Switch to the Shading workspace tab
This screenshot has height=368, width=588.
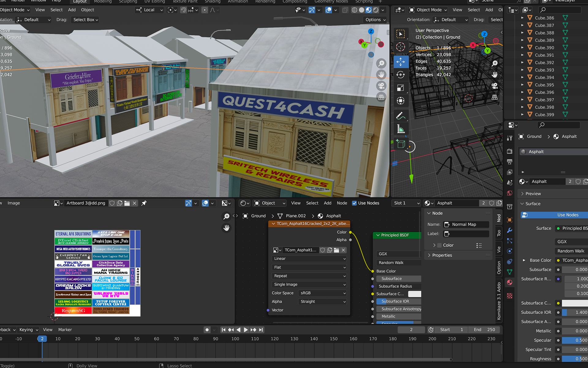(x=213, y=2)
